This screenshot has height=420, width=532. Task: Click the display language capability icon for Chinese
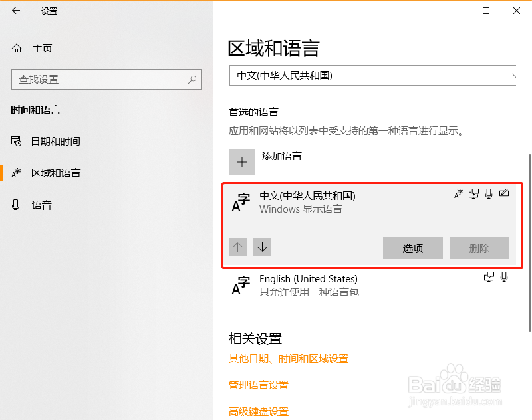458,193
